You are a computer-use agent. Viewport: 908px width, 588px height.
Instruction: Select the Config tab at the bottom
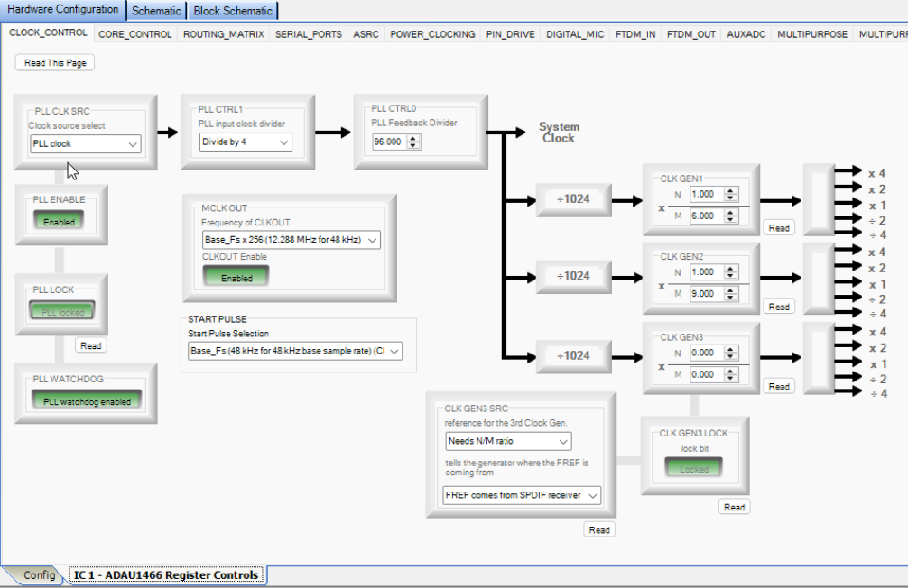[x=39, y=575]
